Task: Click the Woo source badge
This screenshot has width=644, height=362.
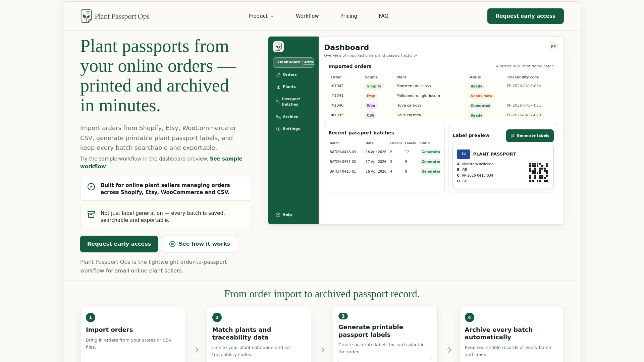Action: (371, 106)
